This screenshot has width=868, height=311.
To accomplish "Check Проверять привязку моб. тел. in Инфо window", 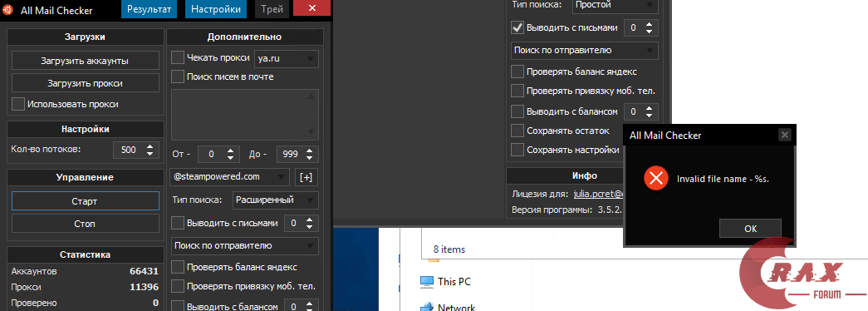I will (517, 91).
